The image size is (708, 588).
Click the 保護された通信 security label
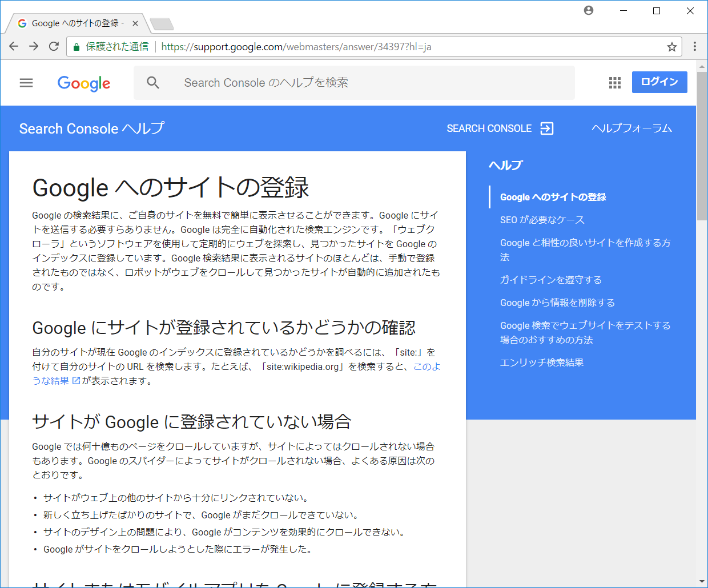(x=117, y=47)
